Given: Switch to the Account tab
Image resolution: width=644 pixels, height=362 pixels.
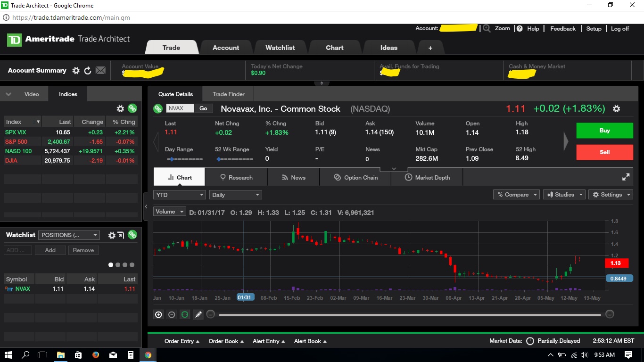Looking at the screenshot, I should tap(226, 48).
